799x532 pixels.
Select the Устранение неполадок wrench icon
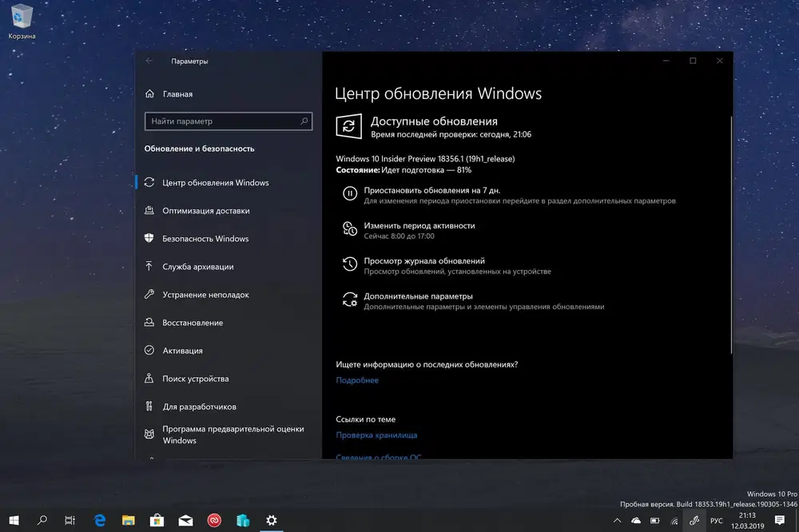tap(149, 294)
